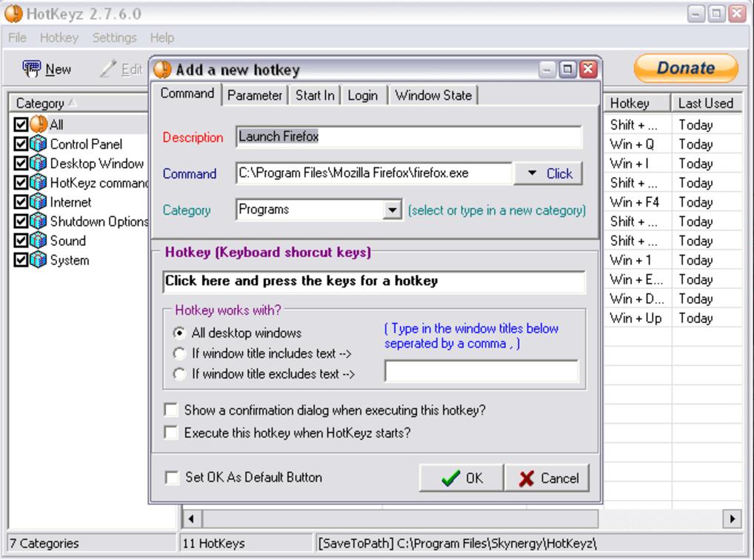Open the Window State tab

[x=433, y=96]
